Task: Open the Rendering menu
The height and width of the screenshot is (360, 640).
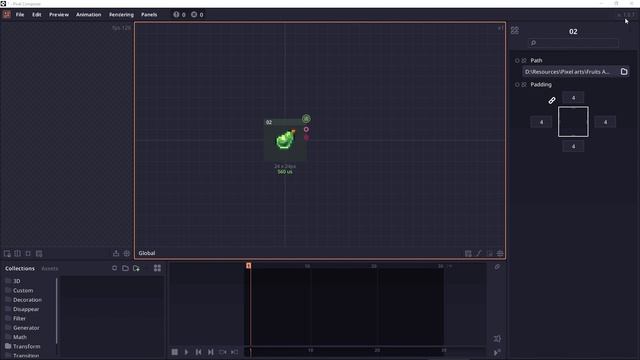Action: [121, 15]
